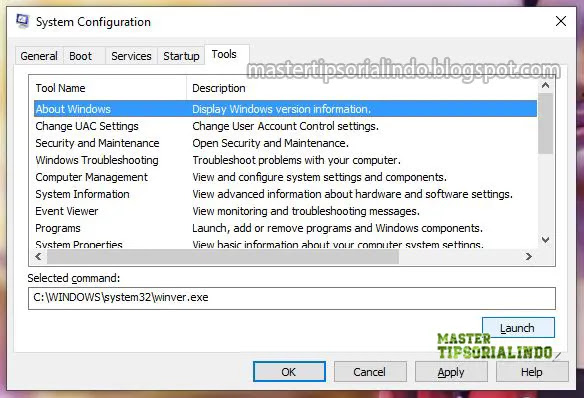This screenshot has width=584, height=398.
Task: Open the Boot tab
Action: point(80,56)
